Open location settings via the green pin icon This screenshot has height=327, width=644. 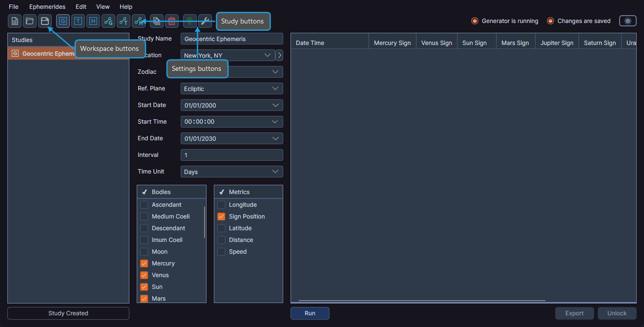190,21
